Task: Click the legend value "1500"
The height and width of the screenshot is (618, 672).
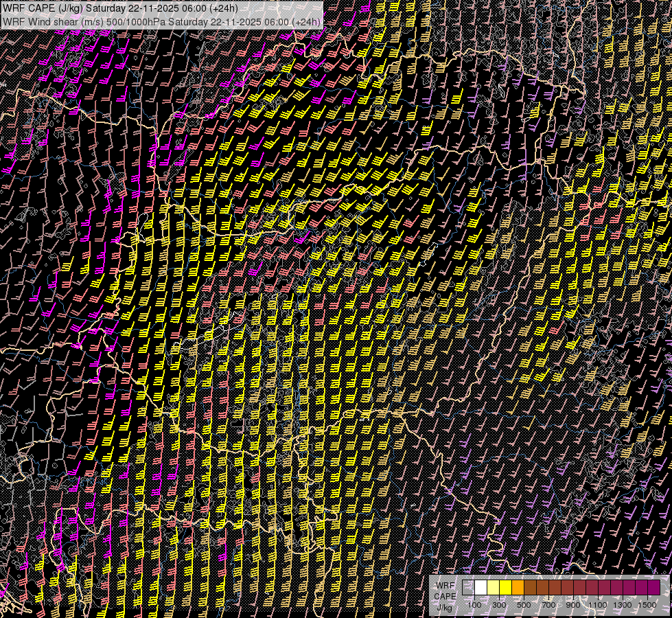Action: (x=647, y=605)
